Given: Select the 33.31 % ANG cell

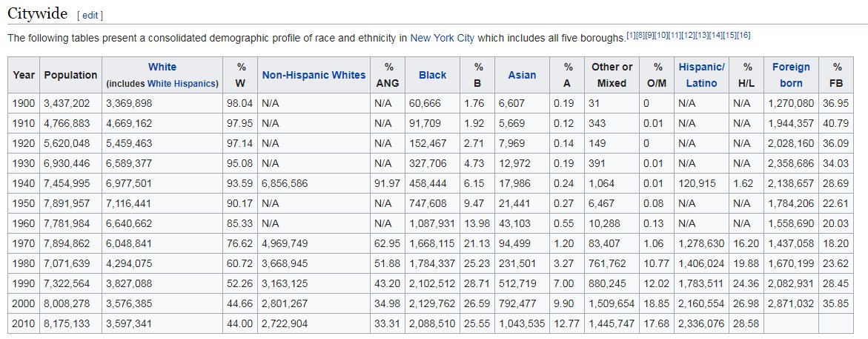Looking at the screenshot, I should [388, 323].
